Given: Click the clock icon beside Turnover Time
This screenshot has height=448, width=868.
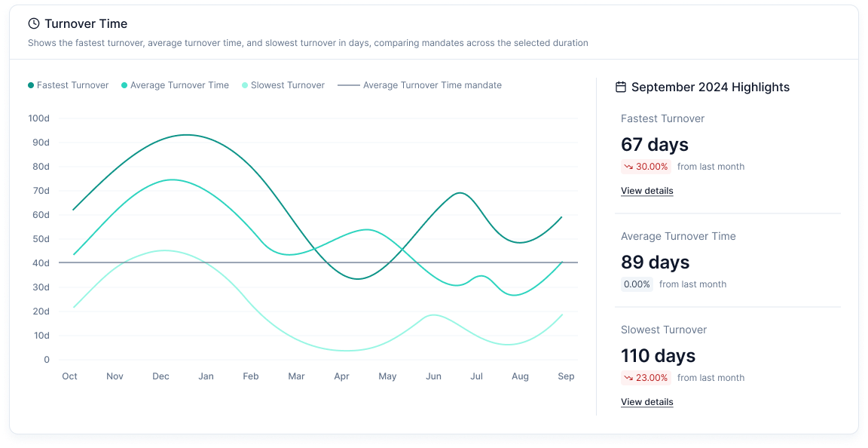Looking at the screenshot, I should (33, 23).
